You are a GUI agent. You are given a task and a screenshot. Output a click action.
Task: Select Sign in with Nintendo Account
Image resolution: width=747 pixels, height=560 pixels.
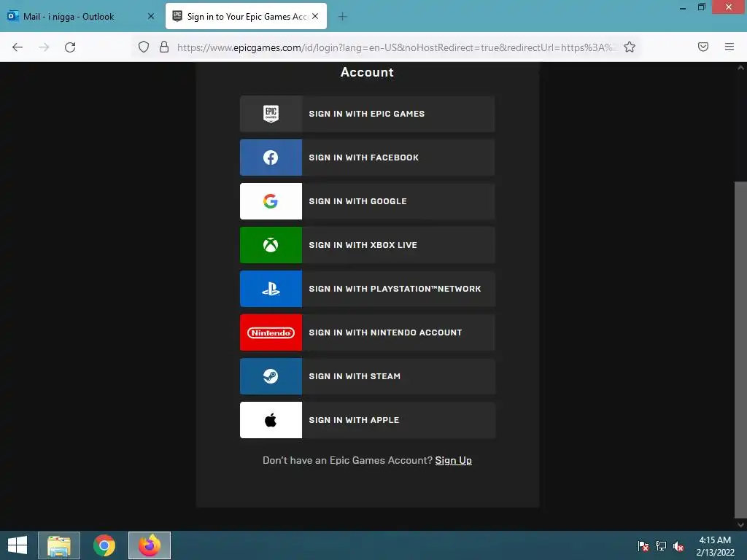coord(368,332)
